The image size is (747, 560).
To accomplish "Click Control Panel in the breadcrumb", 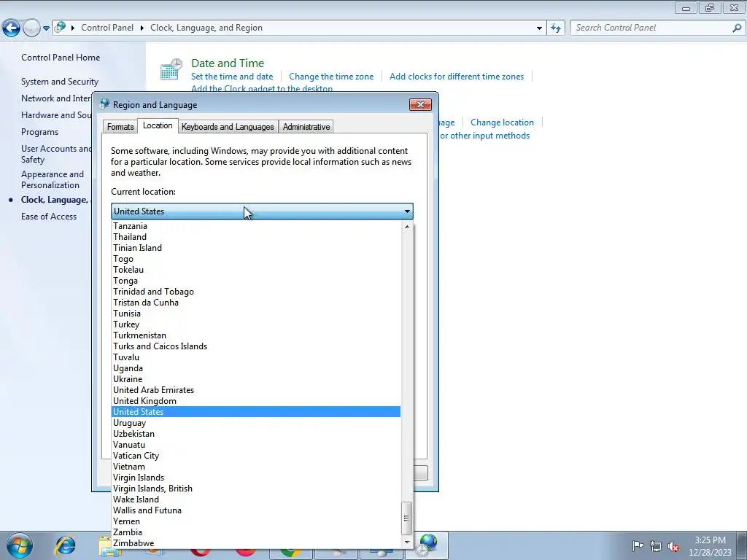I will 107,28.
